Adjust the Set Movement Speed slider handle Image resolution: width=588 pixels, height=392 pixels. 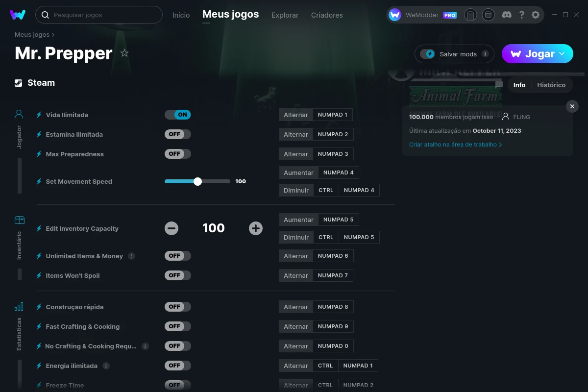(x=197, y=181)
